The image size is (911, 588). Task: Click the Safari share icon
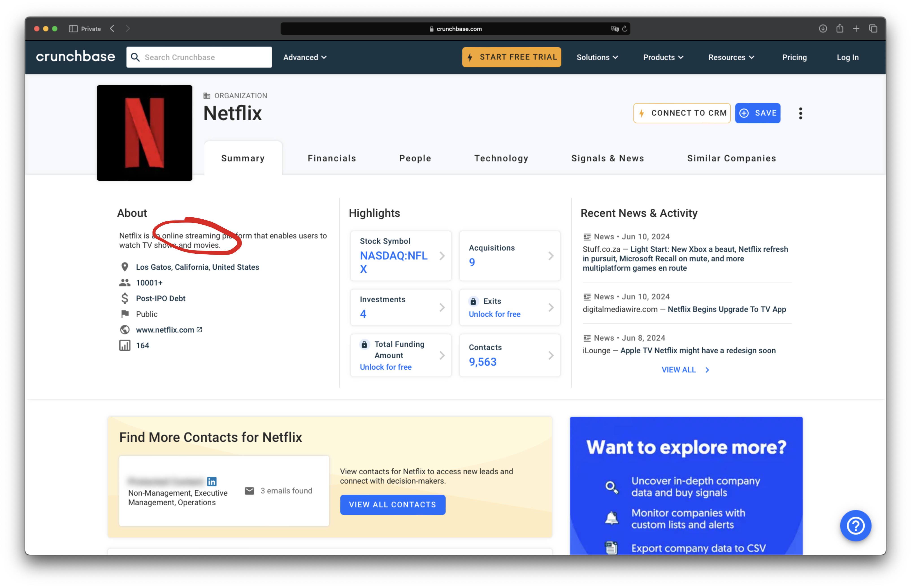pyautogui.click(x=839, y=29)
